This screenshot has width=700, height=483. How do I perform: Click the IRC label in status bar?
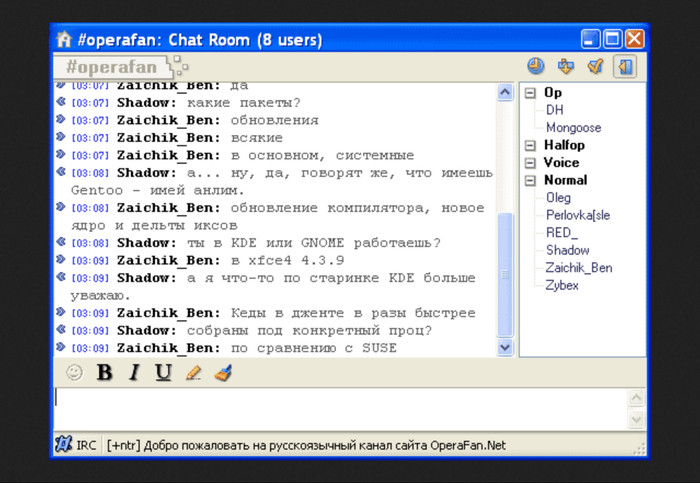point(86,445)
